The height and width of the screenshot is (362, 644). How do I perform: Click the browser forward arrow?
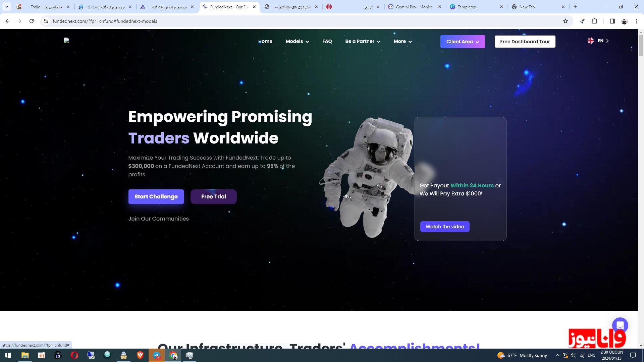click(19, 21)
